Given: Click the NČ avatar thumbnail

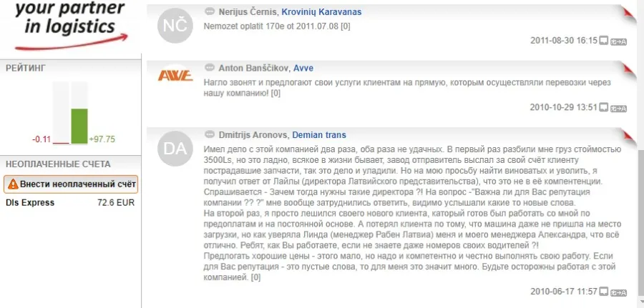Looking at the screenshot, I should click(x=175, y=26).
